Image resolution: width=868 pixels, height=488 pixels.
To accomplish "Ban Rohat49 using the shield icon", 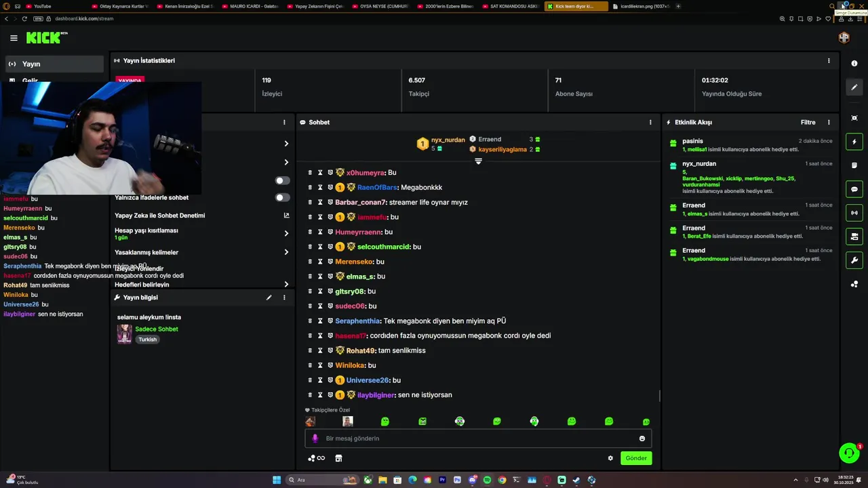I will point(330,351).
